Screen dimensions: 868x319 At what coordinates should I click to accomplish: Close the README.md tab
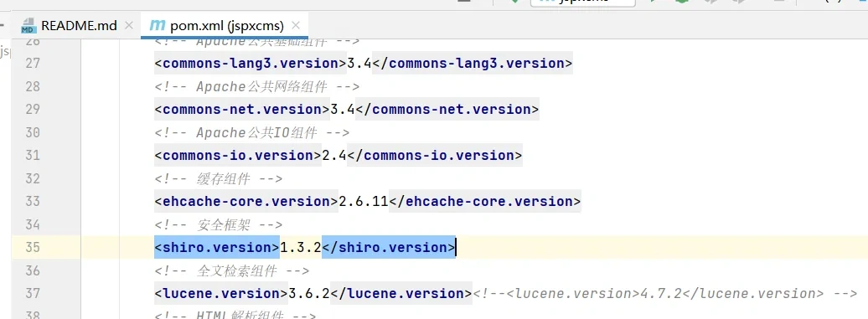(x=129, y=25)
